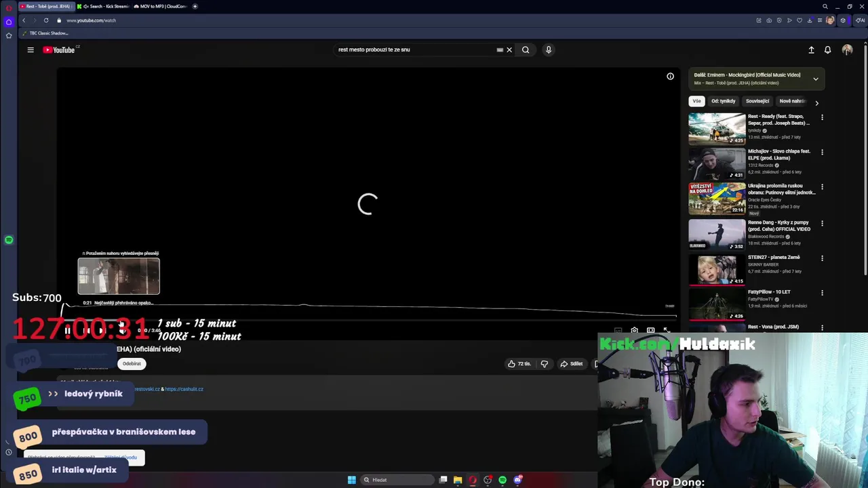Open options for STEIN27 video
Screen dimensions: 868x488
pyautogui.click(x=822, y=258)
